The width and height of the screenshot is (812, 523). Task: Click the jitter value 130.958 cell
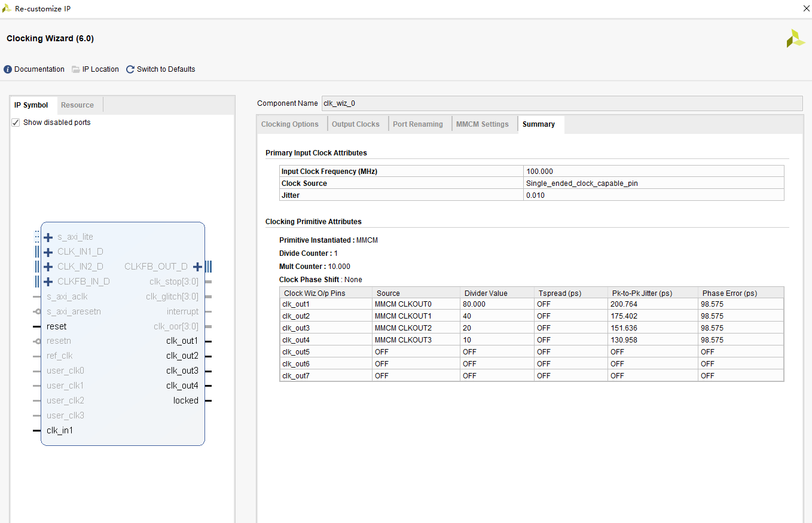click(653, 340)
